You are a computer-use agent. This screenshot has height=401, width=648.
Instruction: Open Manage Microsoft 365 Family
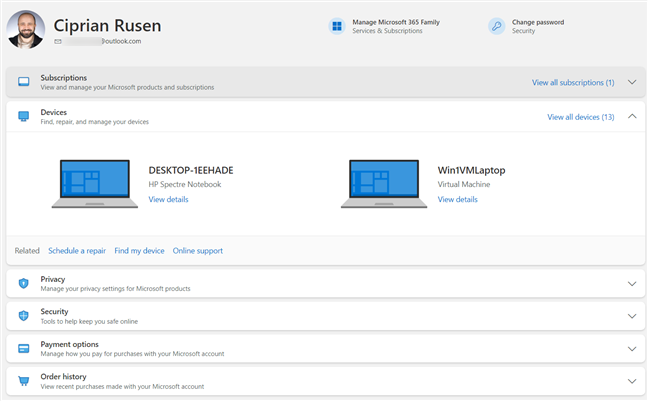tap(396, 22)
